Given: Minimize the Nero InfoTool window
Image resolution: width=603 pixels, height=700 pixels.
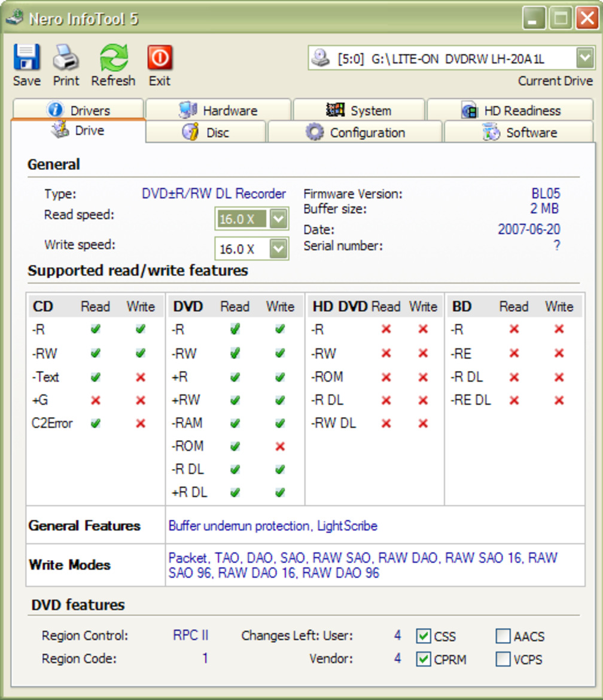Looking at the screenshot, I should pyautogui.click(x=534, y=19).
